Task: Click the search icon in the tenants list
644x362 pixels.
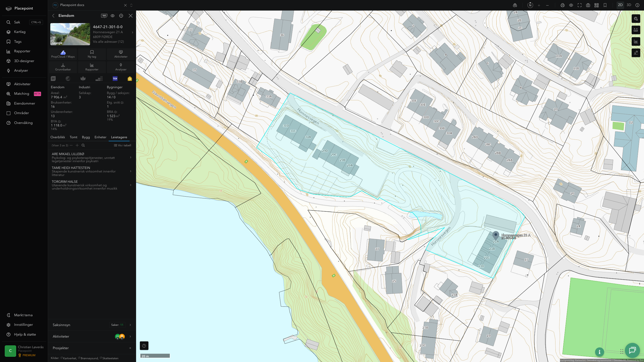Action: tap(83, 145)
